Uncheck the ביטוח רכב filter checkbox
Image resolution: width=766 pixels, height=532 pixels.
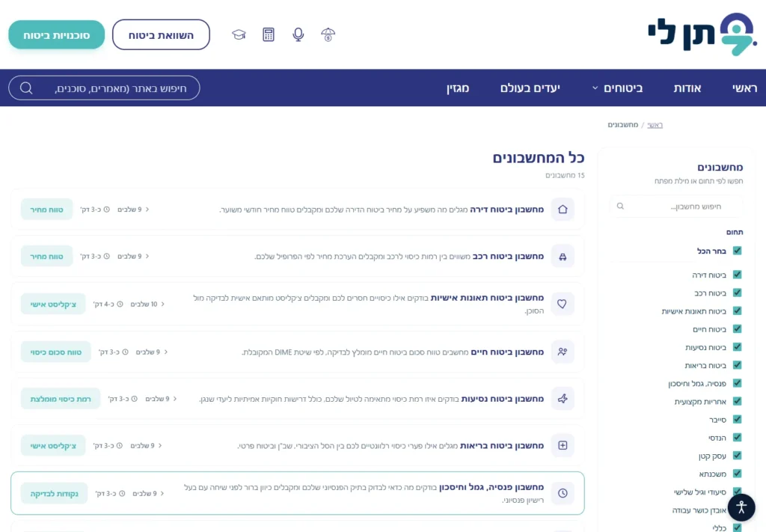737,293
